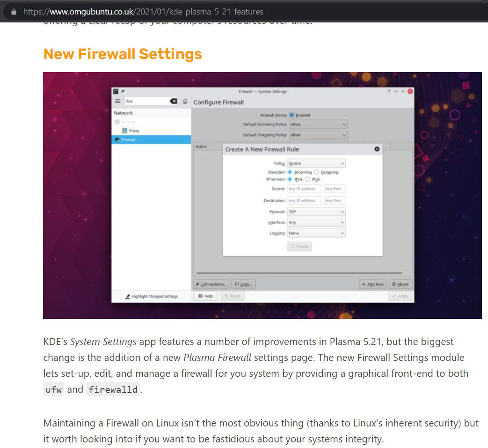Choose the IPv4 radio button
Screen dimensions: 488x448
[x=290, y=179]
